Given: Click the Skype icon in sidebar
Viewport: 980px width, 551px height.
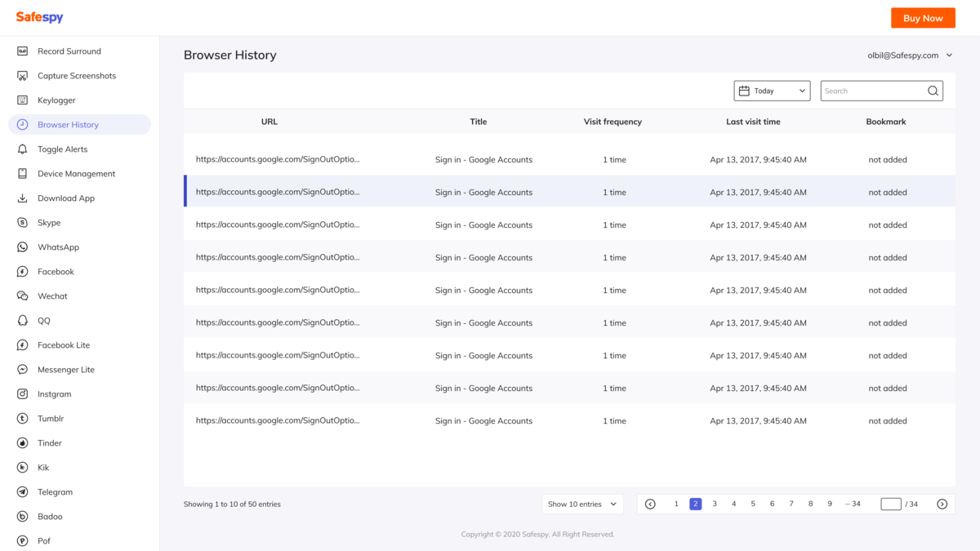Looking at the screenshot, I should (23, 223).
